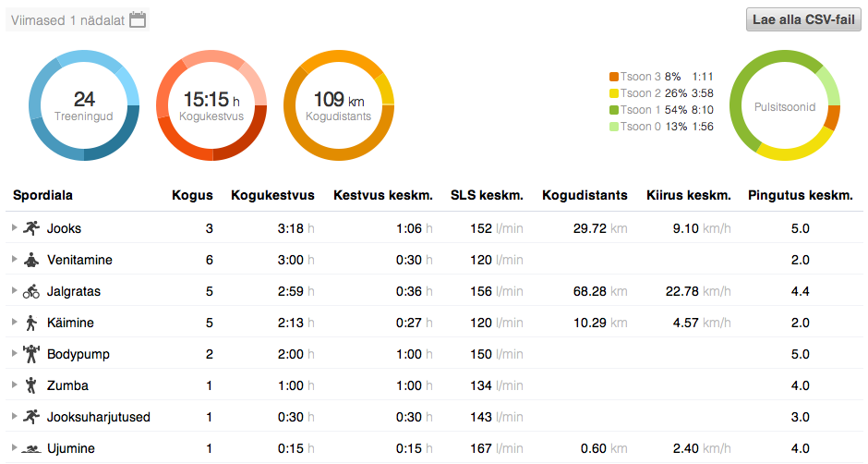This screenshot has height=464, width=868.
Task: Sort by Kogukestvus column header
Action: pos(272,195)
